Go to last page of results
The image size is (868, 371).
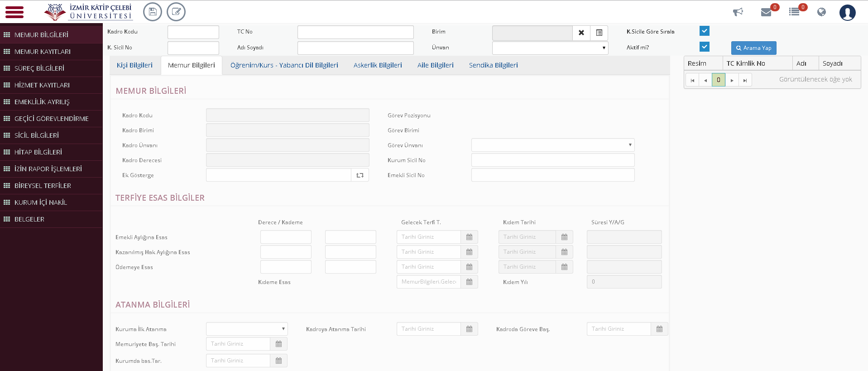tap(745, 80)
